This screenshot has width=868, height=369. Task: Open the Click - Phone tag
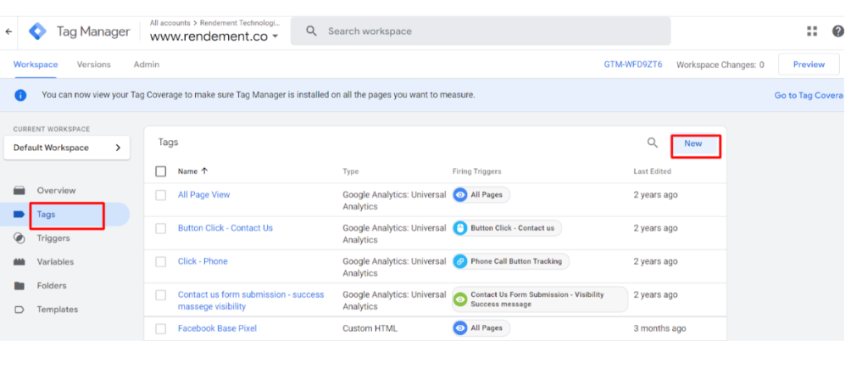point(203,261)
